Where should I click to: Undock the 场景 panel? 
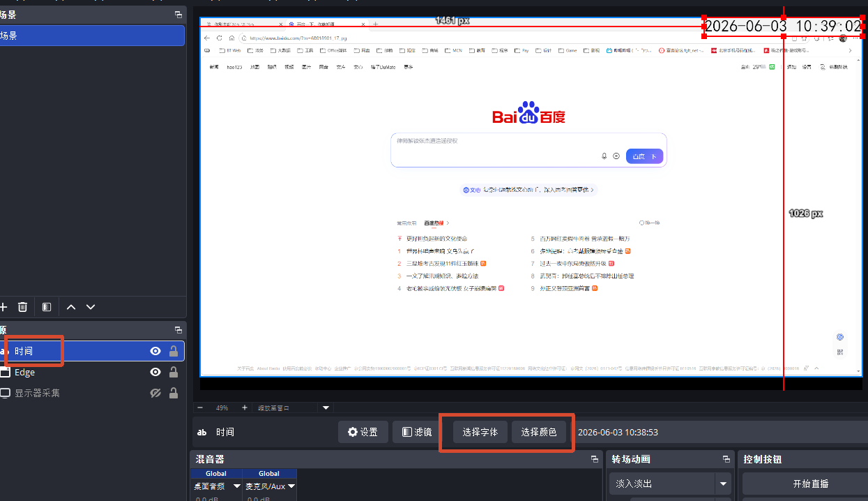178,15
